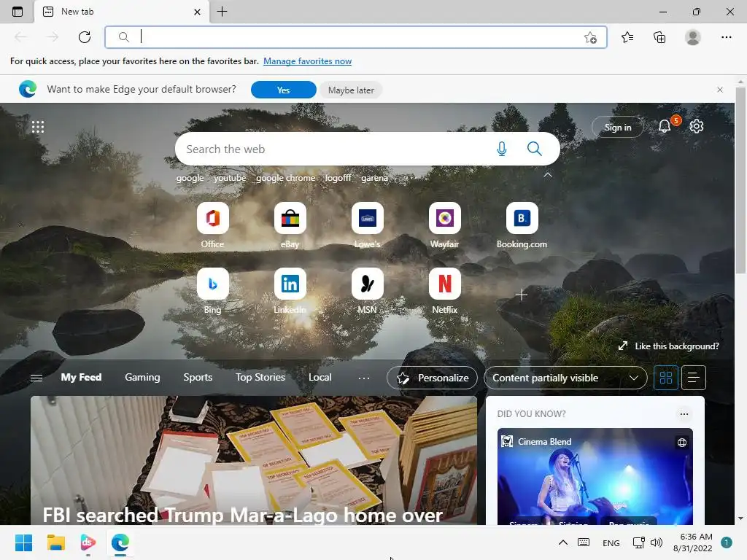Open the Favorites panel

[x=627, y=37]
